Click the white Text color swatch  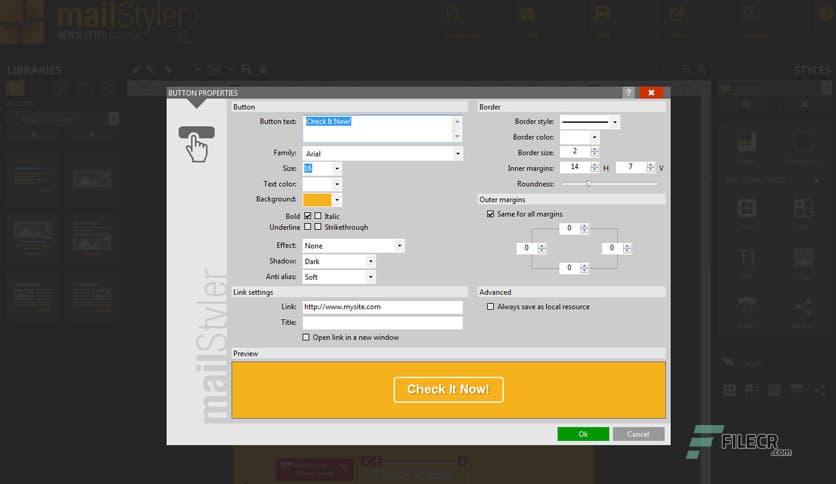point(317,184)
